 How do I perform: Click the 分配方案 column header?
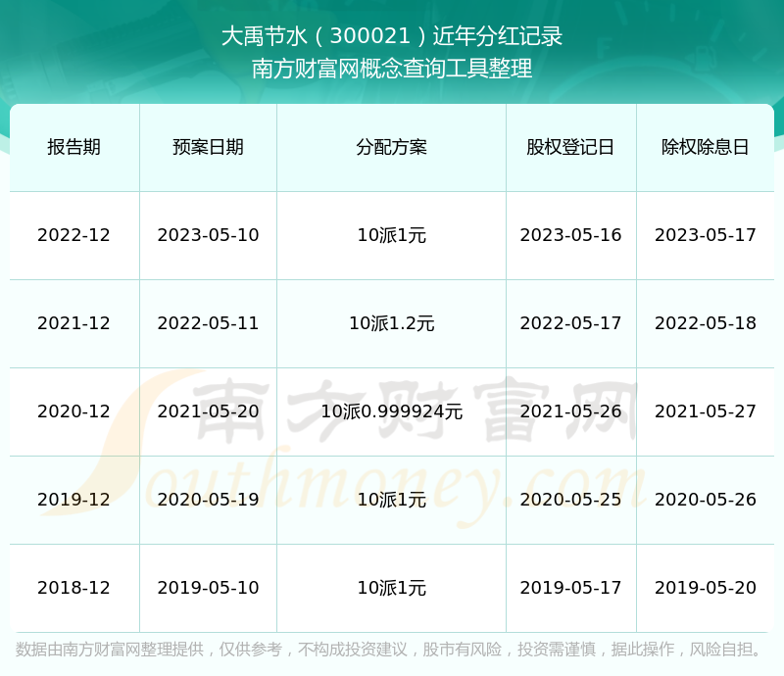pyautogui.click(x=391, y=147)
